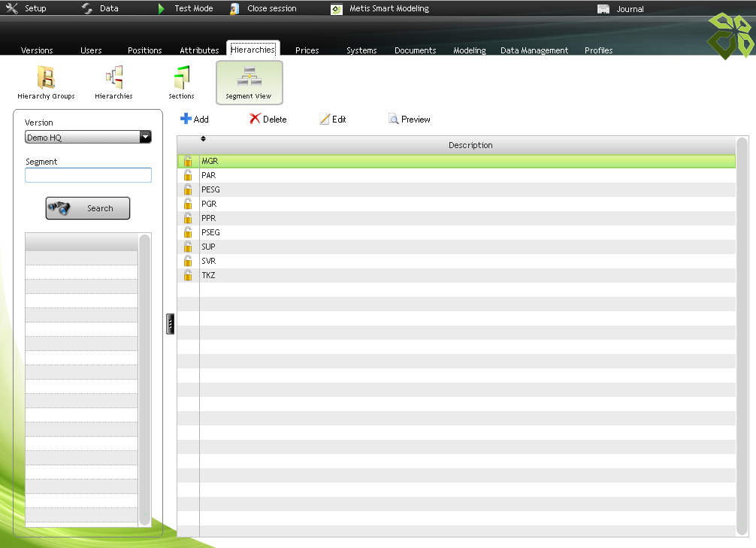Click the Edit button label
Image resolution: width=756 pixels, height=548 pixels.
(339, 120)
